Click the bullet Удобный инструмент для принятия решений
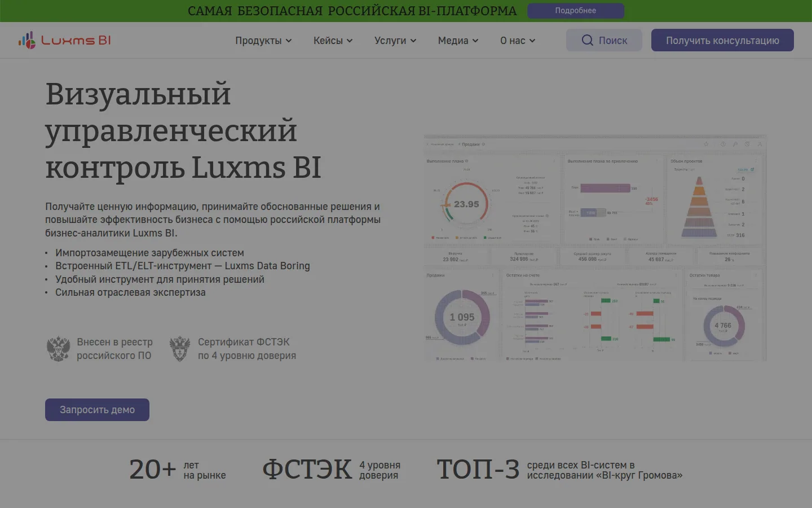The height and width of the screenshot is (508, 812). tap(160, 279)
